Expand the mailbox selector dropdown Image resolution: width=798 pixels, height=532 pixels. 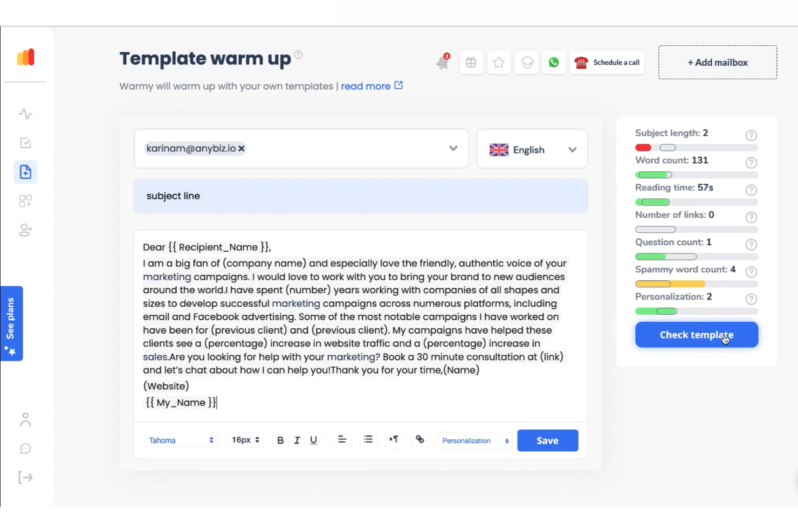[452, 149]
